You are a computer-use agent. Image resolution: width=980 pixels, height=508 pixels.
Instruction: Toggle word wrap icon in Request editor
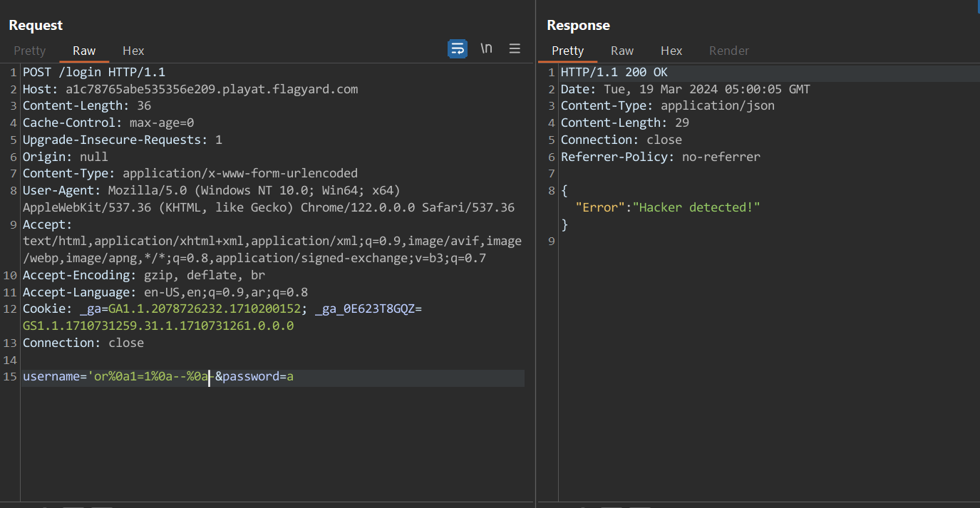[x=457, y=48]
